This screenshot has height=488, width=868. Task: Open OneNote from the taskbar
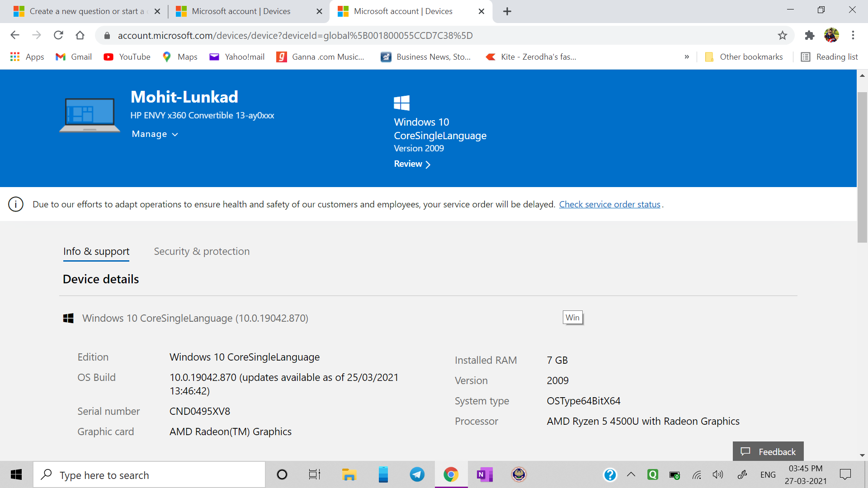point(485,474)
